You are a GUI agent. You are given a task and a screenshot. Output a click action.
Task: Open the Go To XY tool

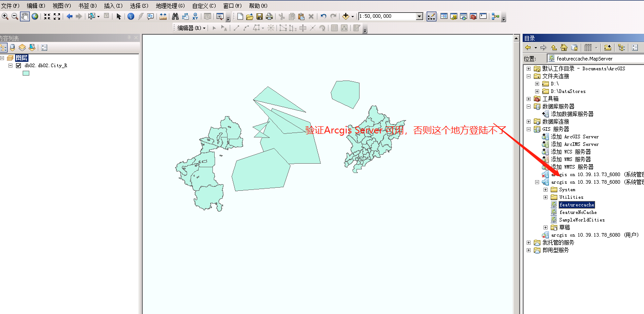point(195,16)
